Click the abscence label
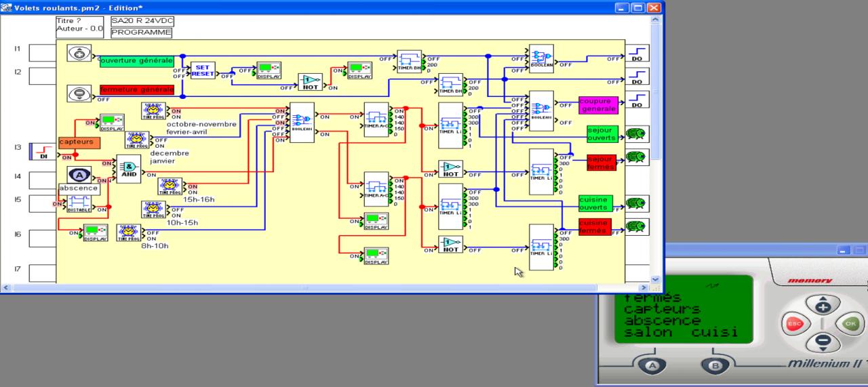The height and width of the screenshot is (387, 868). (x=79, y=188)
